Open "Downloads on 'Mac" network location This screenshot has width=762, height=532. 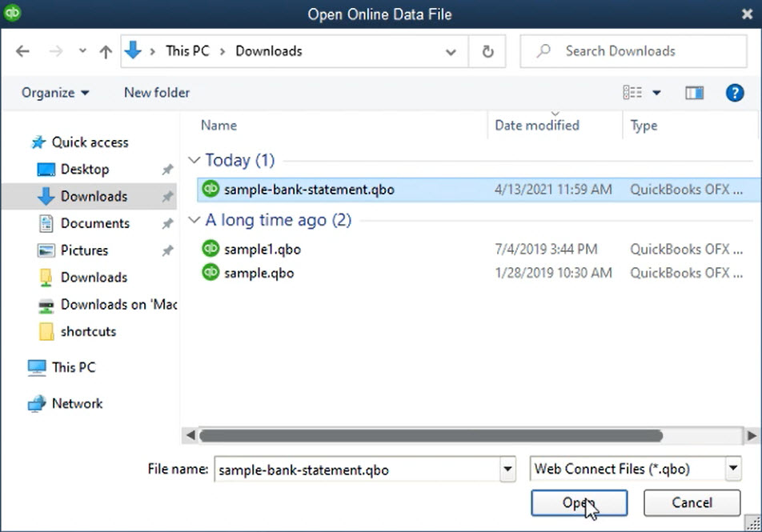point(118,304)
